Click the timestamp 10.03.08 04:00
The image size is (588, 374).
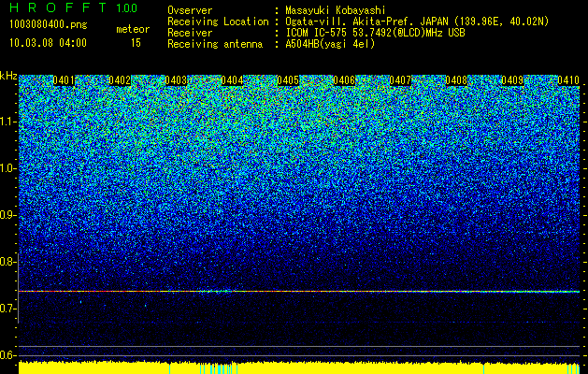(x=48, y=43)
